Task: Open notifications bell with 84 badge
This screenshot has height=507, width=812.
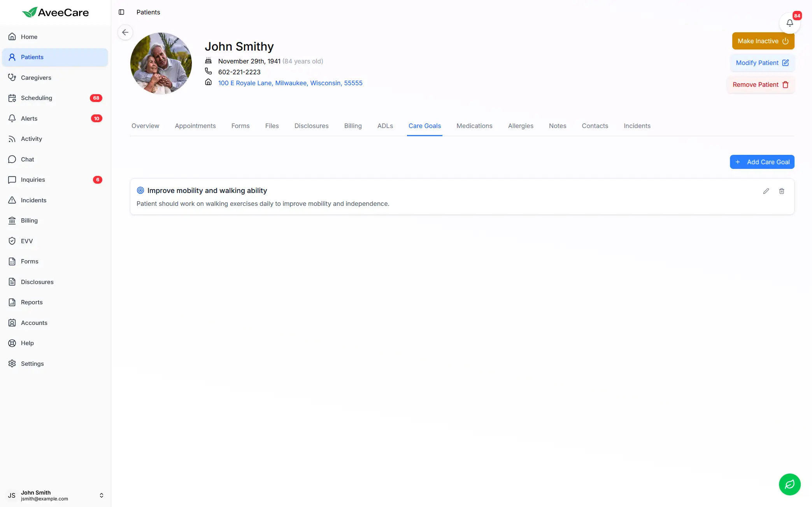Action: (789, 23)
